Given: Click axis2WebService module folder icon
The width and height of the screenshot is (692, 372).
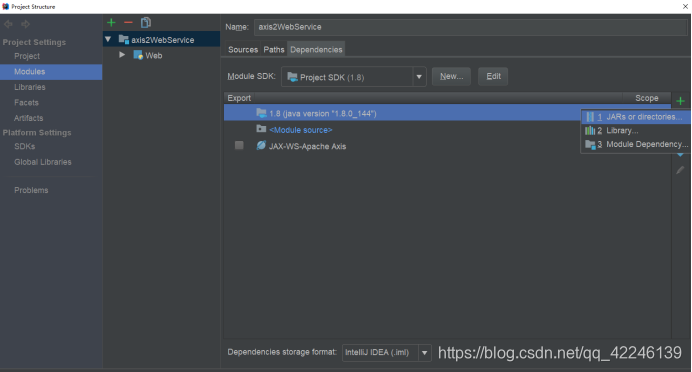Looking at the screenshot, I should coord(124,40).
